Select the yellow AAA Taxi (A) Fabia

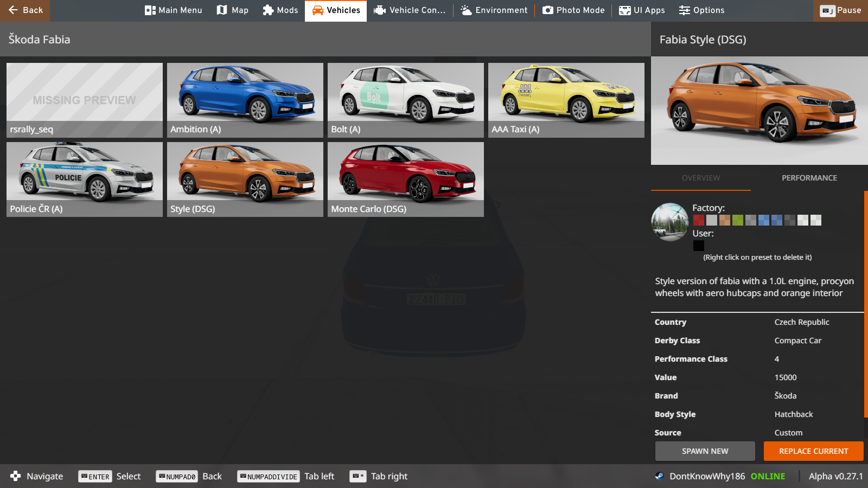(566, 100)
